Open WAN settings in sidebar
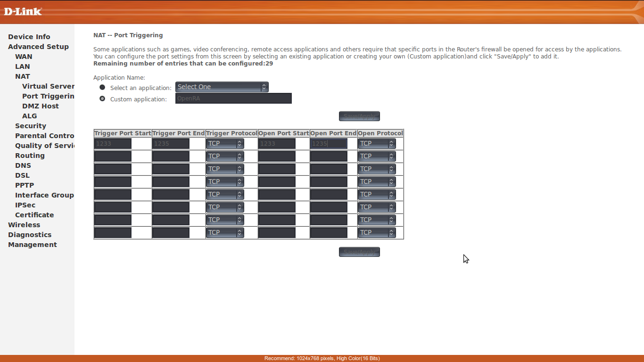 pyautogui.click(x=24, y=57)
